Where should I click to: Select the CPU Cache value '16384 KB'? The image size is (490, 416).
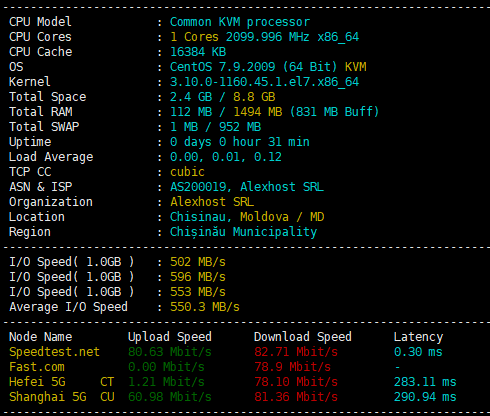(198, 52)
